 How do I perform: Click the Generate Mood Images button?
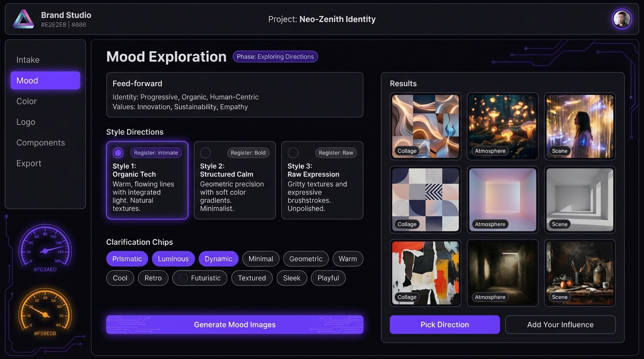pyautogui.click(x=234, y=324)
